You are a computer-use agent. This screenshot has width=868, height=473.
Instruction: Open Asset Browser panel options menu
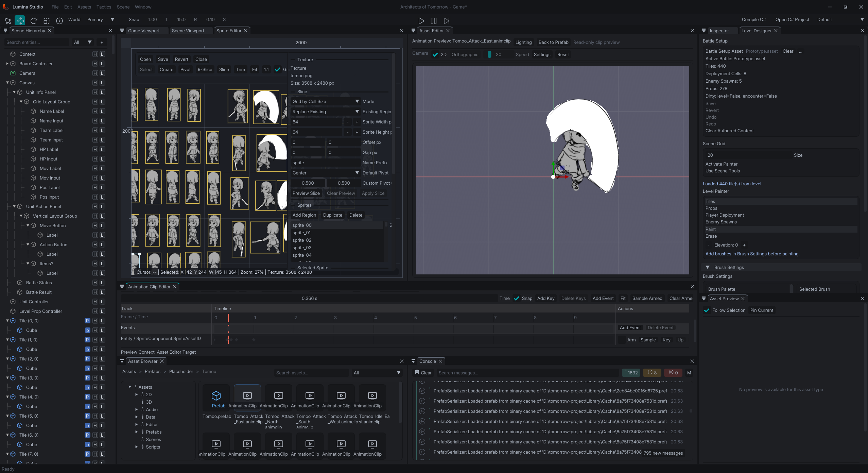[122, 361]
